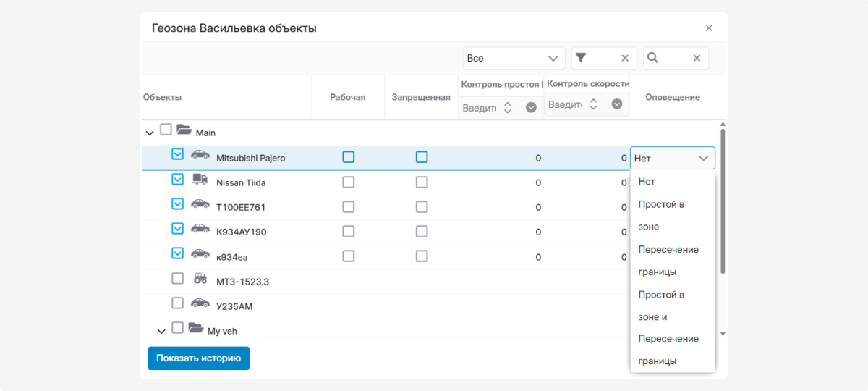Enable Рабочая for Mitsubishi Pajero
868x391 pixels.
click(349, 156)
